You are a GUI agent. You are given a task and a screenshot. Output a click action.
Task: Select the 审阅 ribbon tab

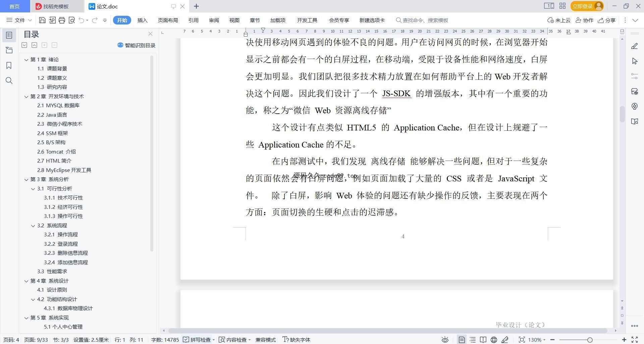click(214, 20)
